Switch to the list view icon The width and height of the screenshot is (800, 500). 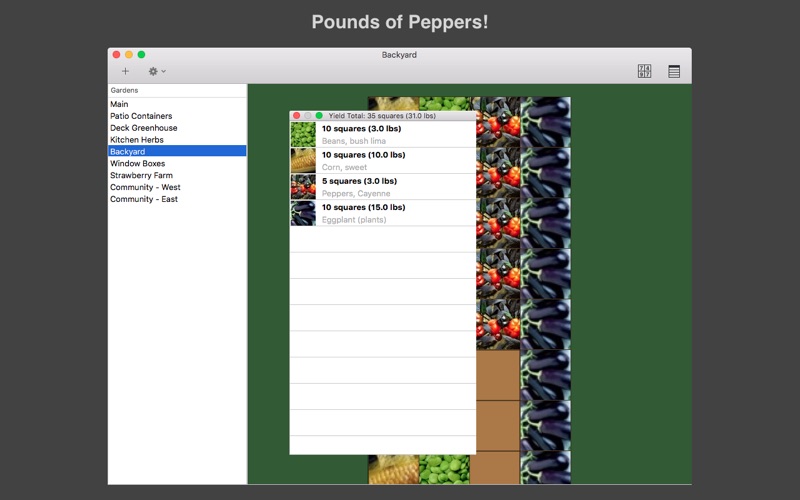pos(674,71)
